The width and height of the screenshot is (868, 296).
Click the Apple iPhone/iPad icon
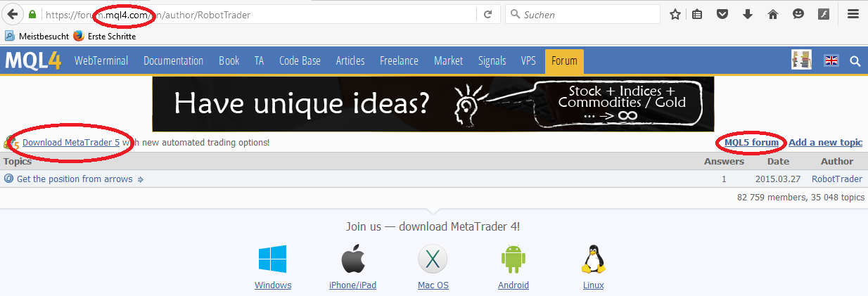tap(353, 259)
